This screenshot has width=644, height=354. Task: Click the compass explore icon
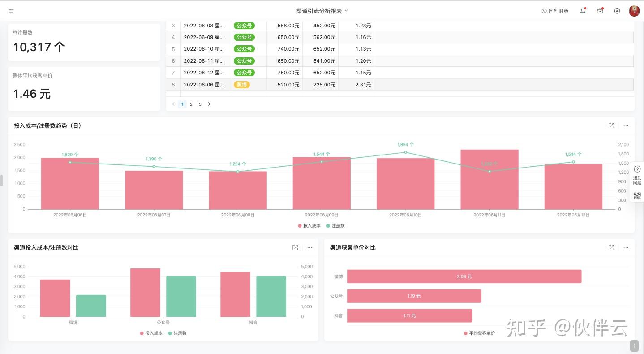point(617,11)
